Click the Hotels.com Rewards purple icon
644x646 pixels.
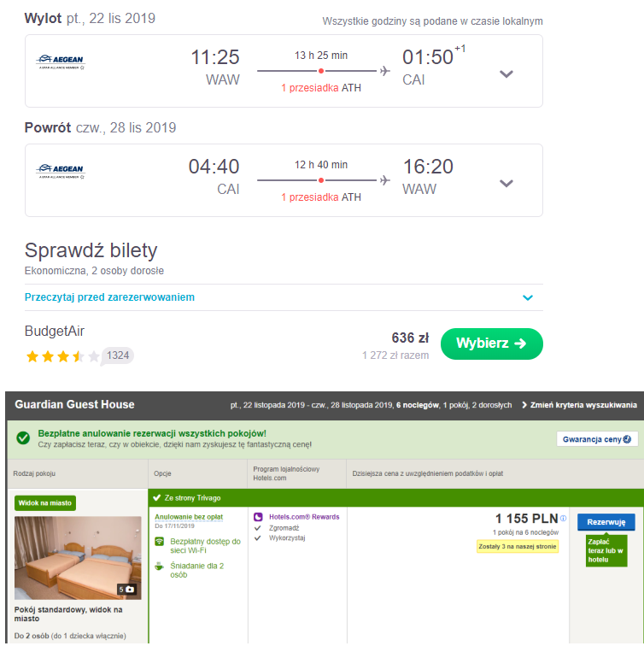pyautogui.click(x=258, y=517)
